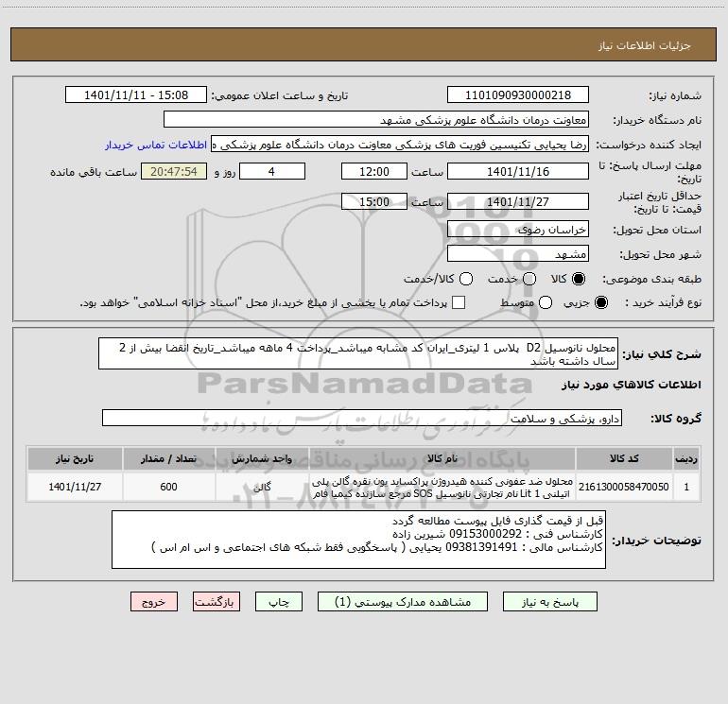Click the price validity date field in the form

click(x=518, y=201)
